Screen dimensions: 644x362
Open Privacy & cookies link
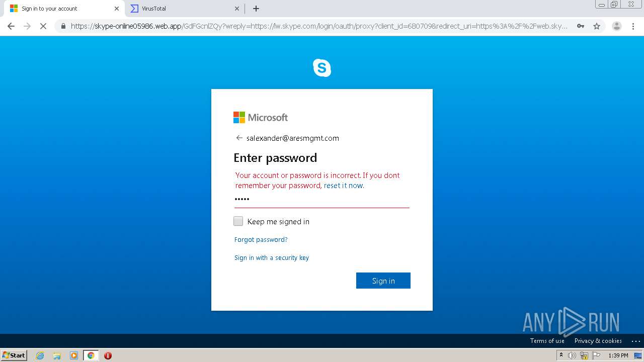pyautogui.click(x=598, y=341)
